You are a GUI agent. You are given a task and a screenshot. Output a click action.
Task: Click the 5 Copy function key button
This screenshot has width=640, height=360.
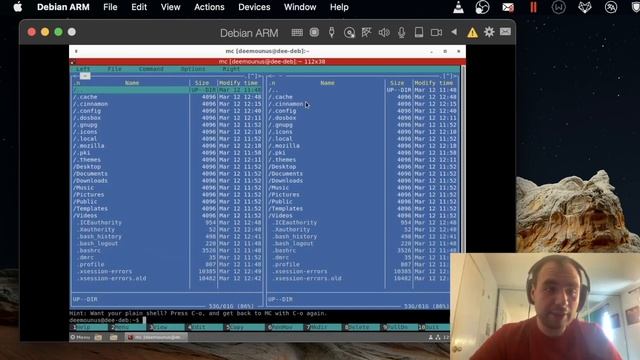245,327
